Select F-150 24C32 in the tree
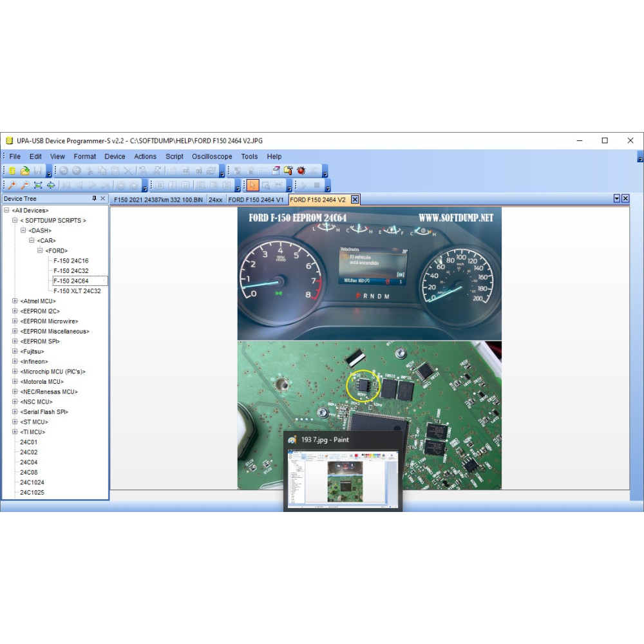The height and width of the screenshot is (644, 644). (x=71, y=270)
